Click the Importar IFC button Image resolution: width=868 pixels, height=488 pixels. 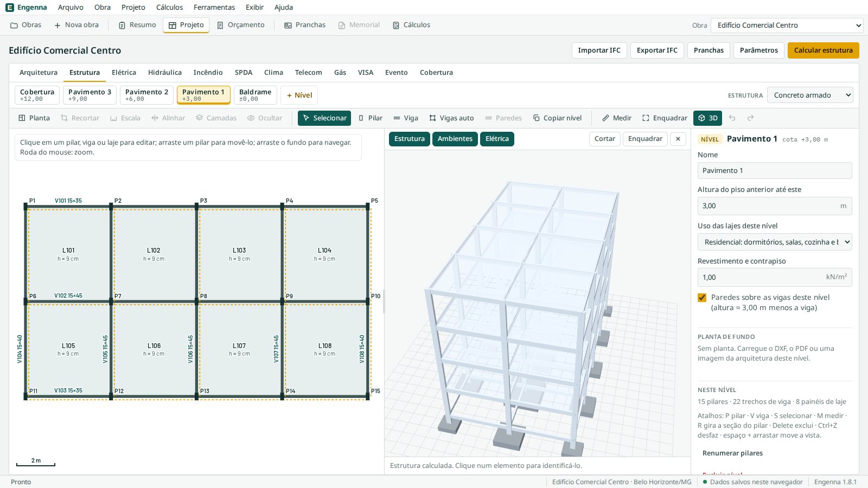tap(599, 50)
